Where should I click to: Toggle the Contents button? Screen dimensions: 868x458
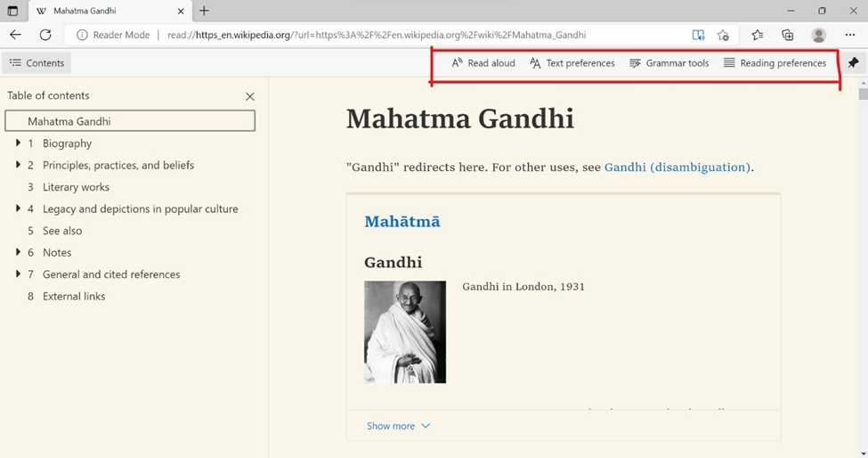(x=37, y=63)
